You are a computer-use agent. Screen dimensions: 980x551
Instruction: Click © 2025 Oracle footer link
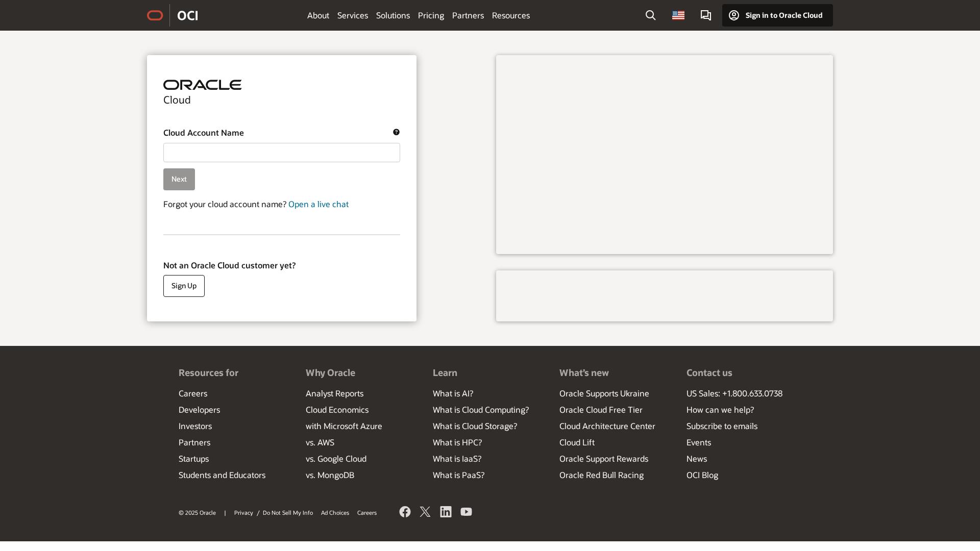coord(197,513)
